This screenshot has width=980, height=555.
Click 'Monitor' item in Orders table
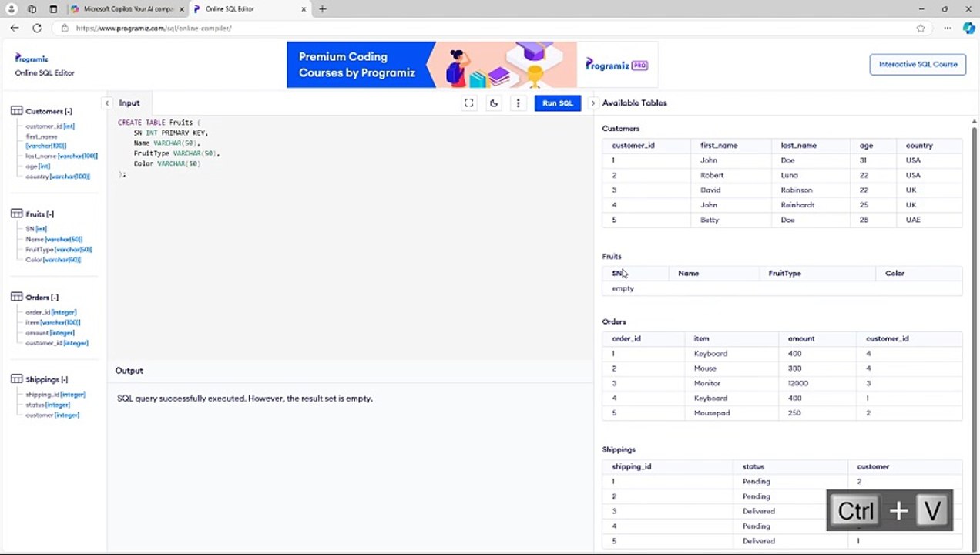707,383
